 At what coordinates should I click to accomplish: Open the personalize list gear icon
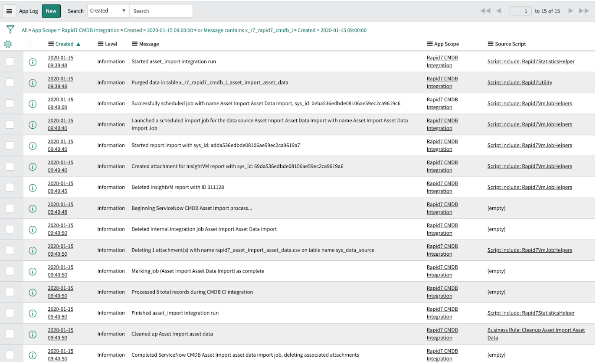(x=8, y=44)
